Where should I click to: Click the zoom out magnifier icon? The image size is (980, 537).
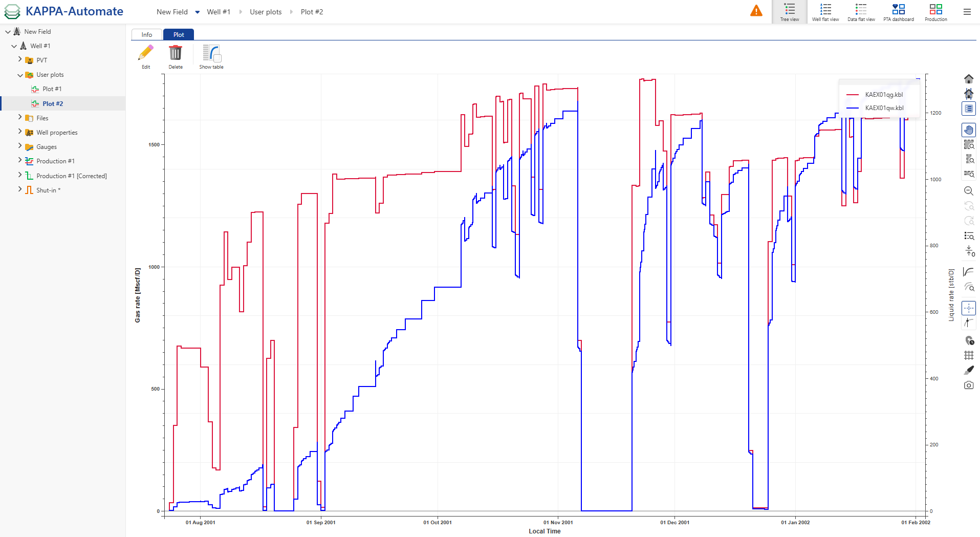[969, 191]
